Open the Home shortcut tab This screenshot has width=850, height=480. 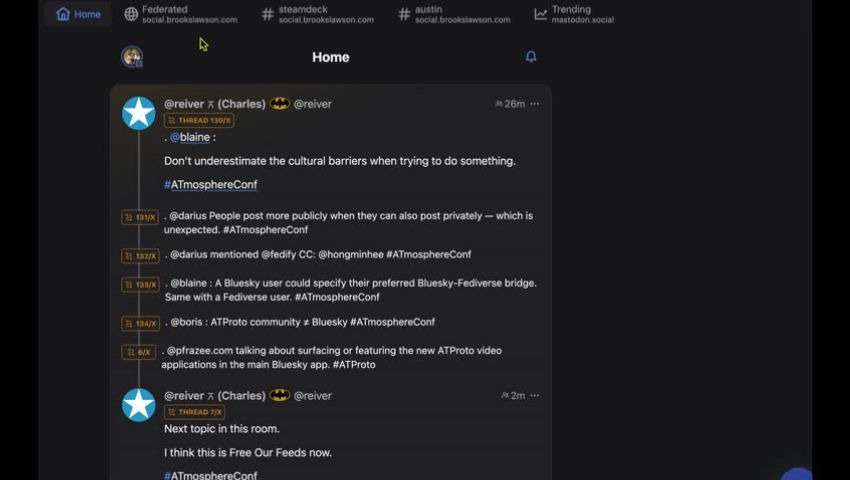(79, 14)
